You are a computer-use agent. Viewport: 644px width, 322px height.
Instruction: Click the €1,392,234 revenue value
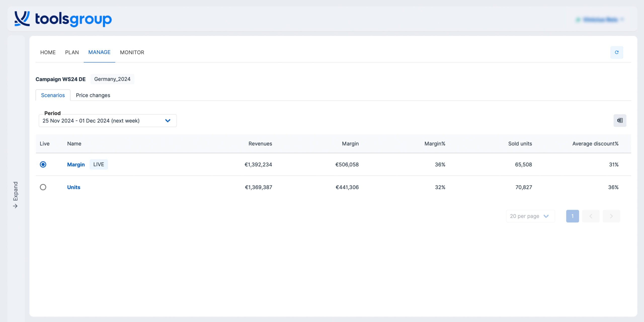pos(258,164)
